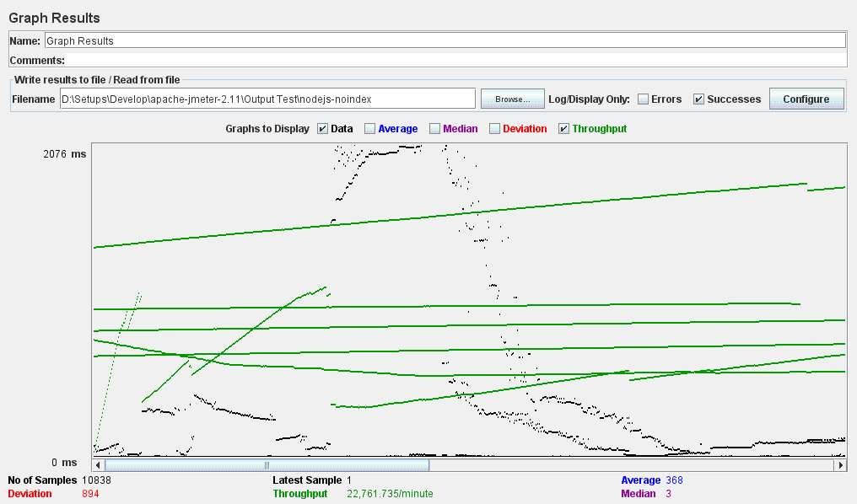
Task: Open the Configure dialog button
Action: (x=806, y=99)
